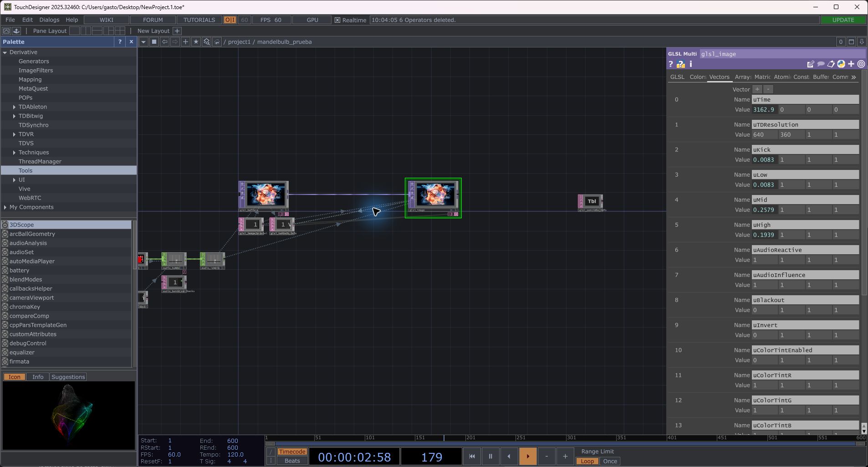
Task: Show operator info with the i icon
Action: click(x=691, y=64)
